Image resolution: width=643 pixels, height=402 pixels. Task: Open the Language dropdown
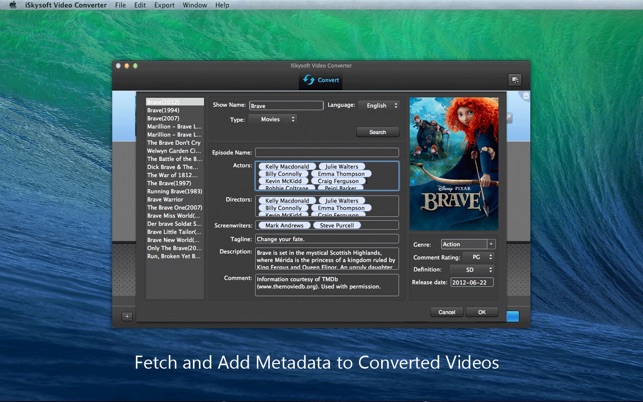379,105
